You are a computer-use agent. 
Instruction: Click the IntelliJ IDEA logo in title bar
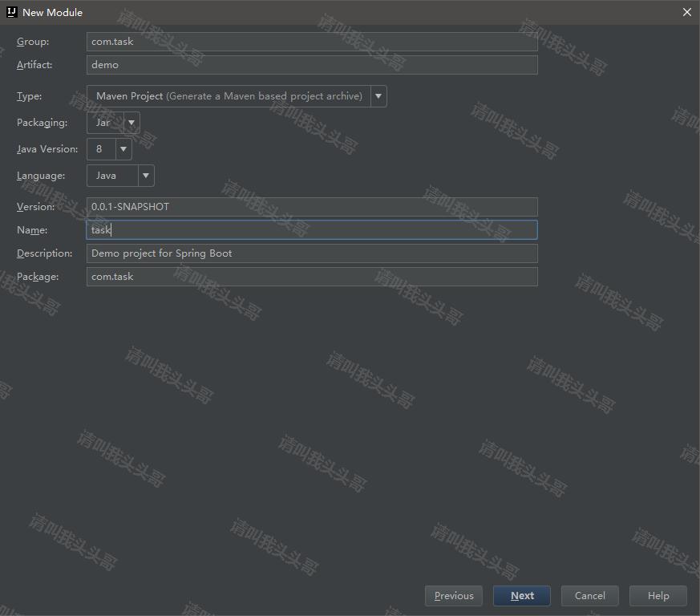12,12
